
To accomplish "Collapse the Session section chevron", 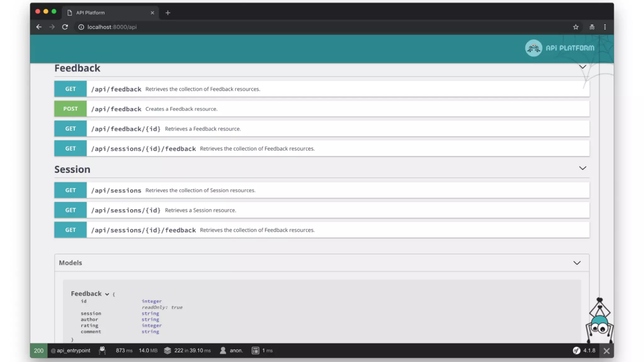I will (x=582, y=168).
